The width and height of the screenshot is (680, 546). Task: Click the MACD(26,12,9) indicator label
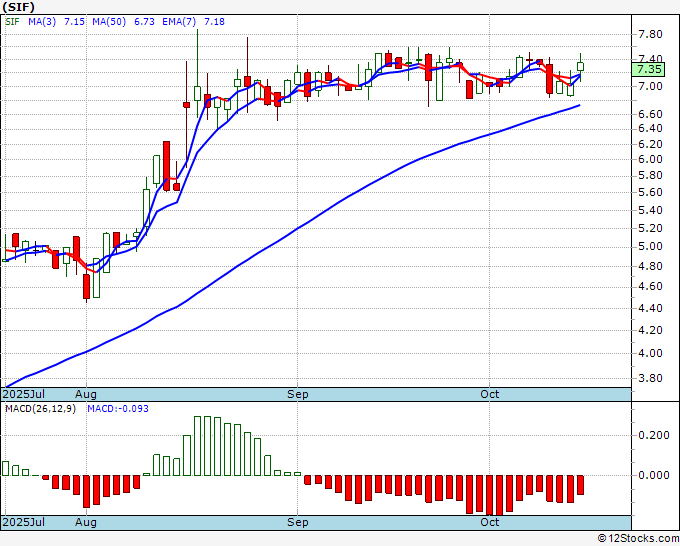click(x=40, y=409)
